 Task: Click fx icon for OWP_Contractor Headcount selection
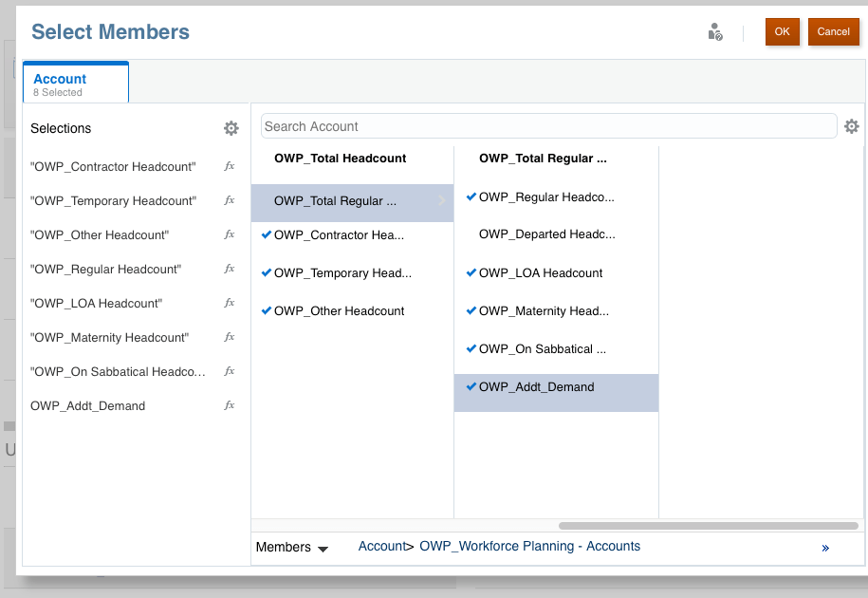click(x=230, y=166)
